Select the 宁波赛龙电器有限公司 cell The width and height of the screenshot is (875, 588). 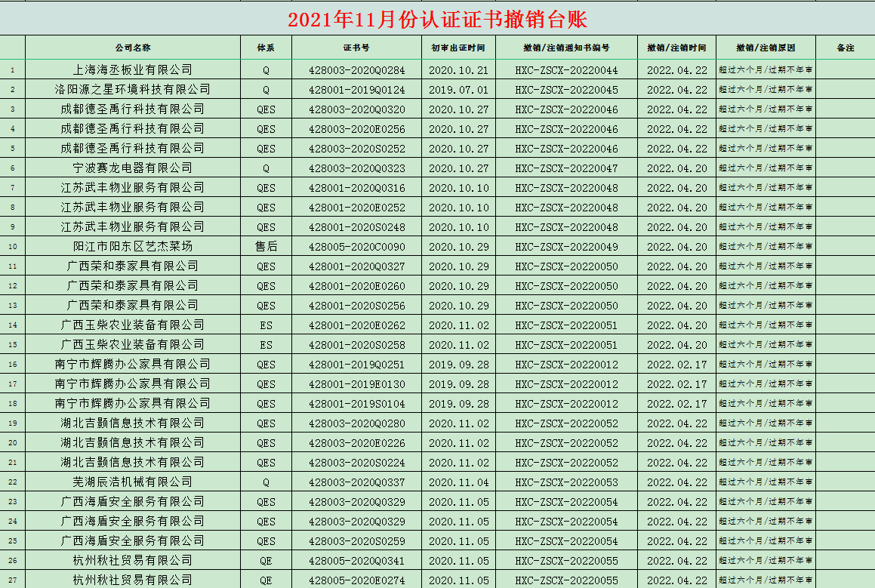[x=133, y=168]
